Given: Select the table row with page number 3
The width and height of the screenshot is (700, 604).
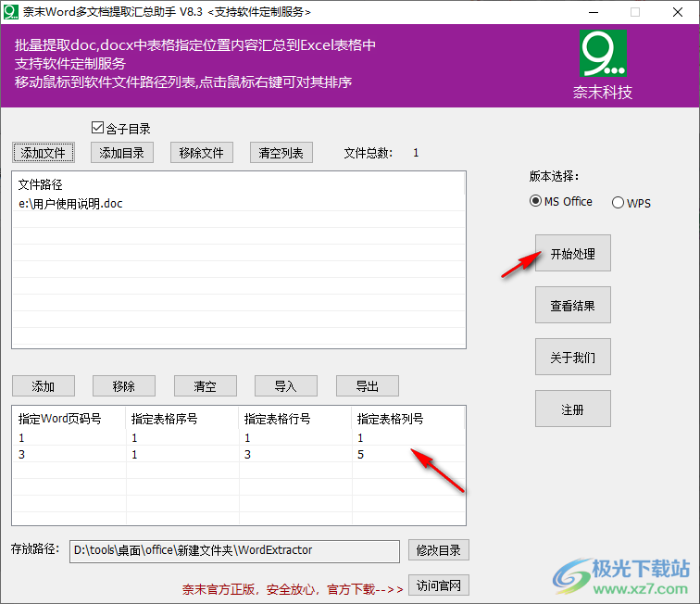Looking at the screenshot, I should 238,455.
